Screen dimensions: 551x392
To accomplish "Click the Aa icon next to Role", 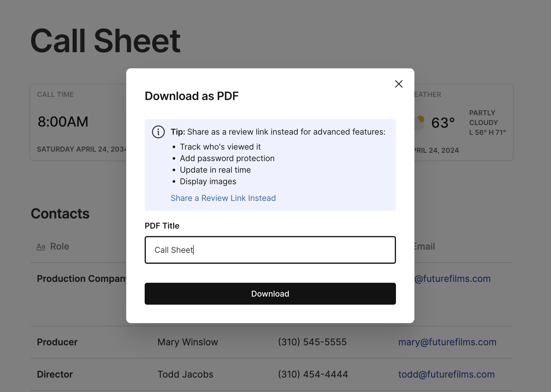I will tap(41, 247).
